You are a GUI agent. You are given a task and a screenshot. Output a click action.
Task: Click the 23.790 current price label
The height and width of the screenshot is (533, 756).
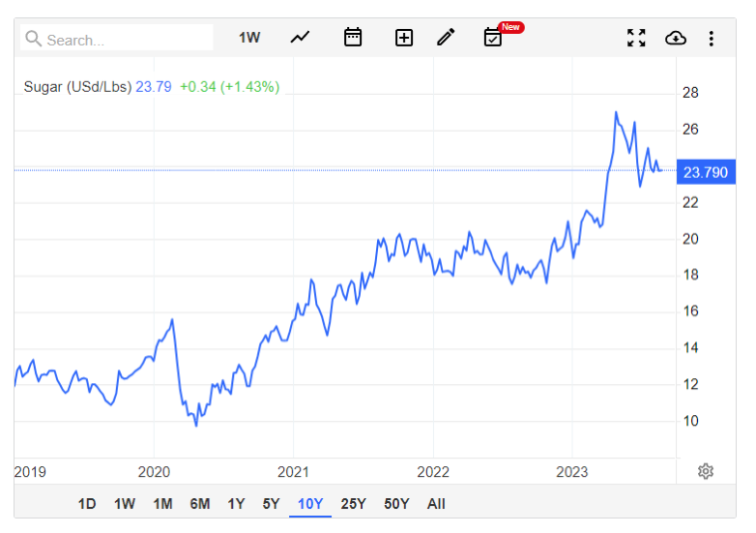[706, 172]
